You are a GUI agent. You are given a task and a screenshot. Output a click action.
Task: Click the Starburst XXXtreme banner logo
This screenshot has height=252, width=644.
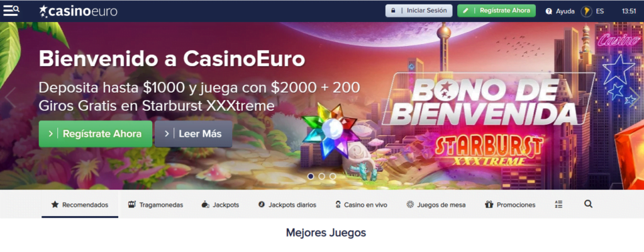point(489,151)
